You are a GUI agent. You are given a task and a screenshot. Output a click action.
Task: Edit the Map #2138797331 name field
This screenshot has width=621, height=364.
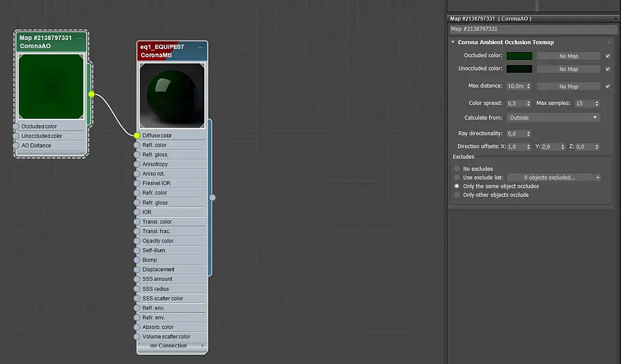click(534, 29)
